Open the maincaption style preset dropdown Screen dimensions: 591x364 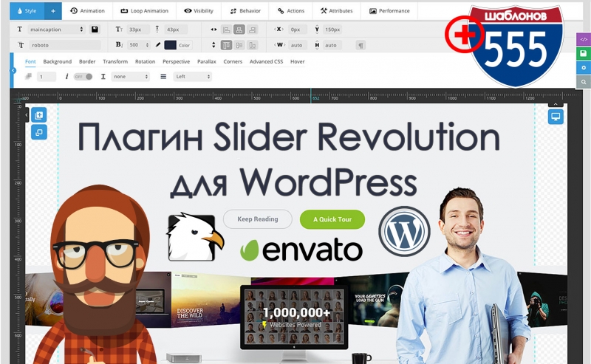pyautogui.click(x=57, y=30)
